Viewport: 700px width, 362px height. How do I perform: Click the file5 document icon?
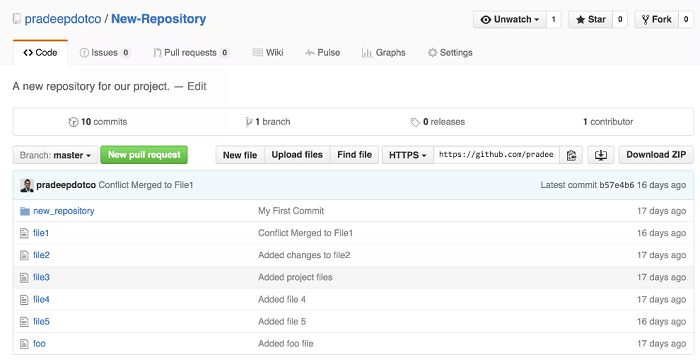[25, 322]
